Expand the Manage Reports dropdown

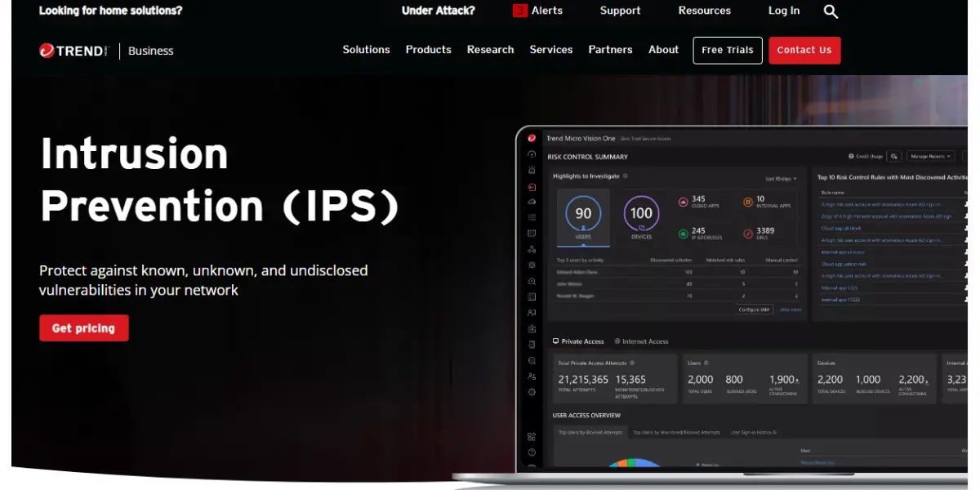(932, 156)
